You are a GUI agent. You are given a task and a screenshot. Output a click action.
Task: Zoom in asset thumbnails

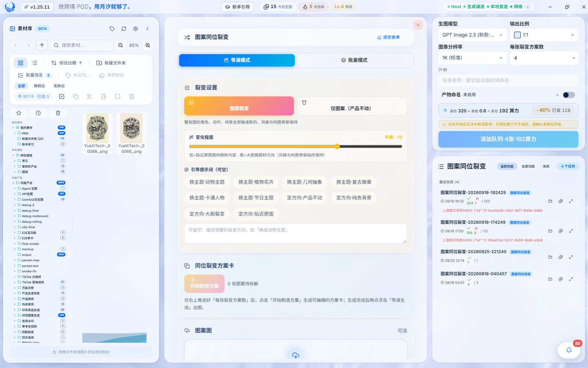coord(148,45)
